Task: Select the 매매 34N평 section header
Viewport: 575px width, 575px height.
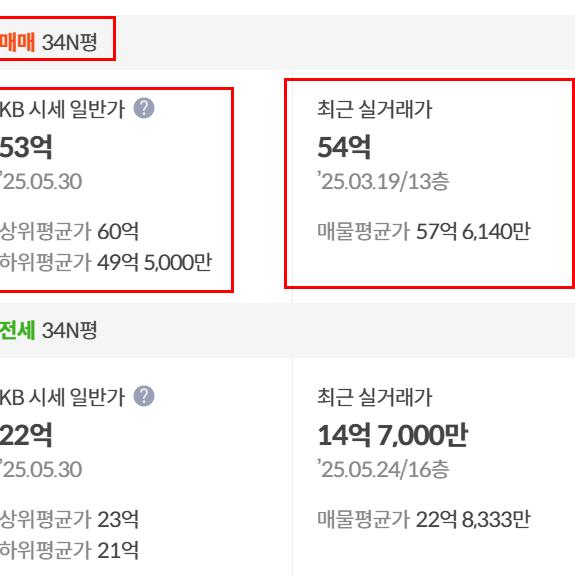Action: click(x=48, y=42)
